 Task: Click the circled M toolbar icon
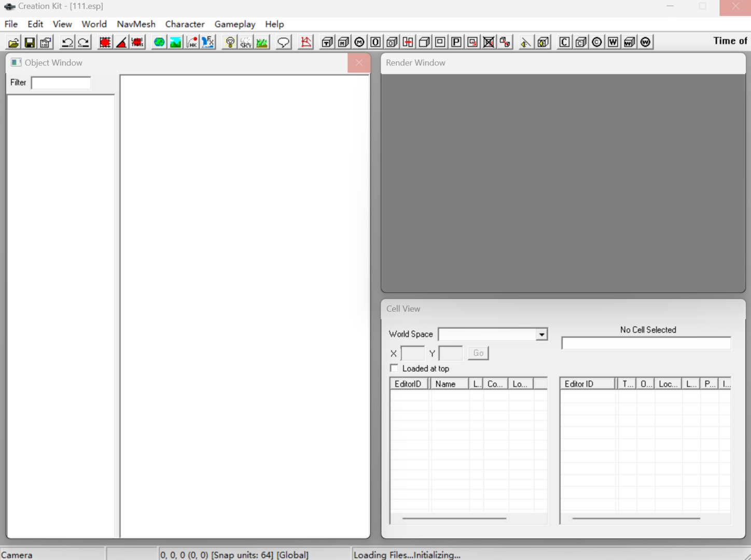pyautogui.click(x=359, y=42)
